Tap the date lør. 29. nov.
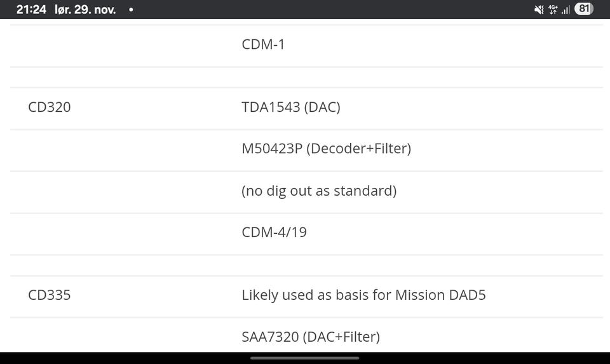Screen dimensions: 610x364 pos(85,10)
